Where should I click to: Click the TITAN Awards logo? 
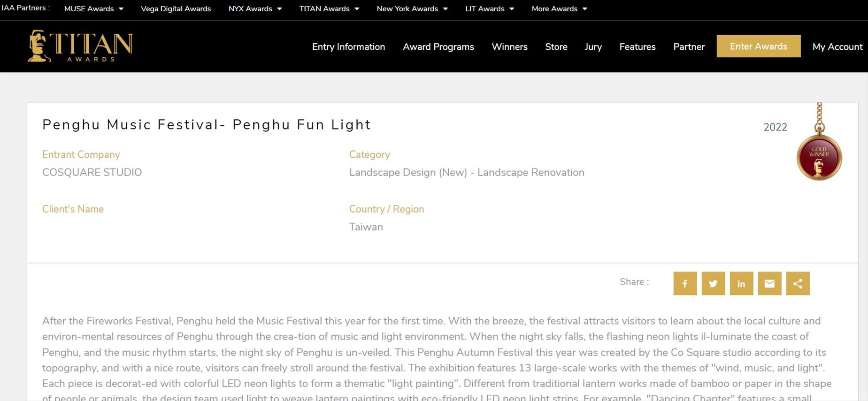(x=80, y=46)
